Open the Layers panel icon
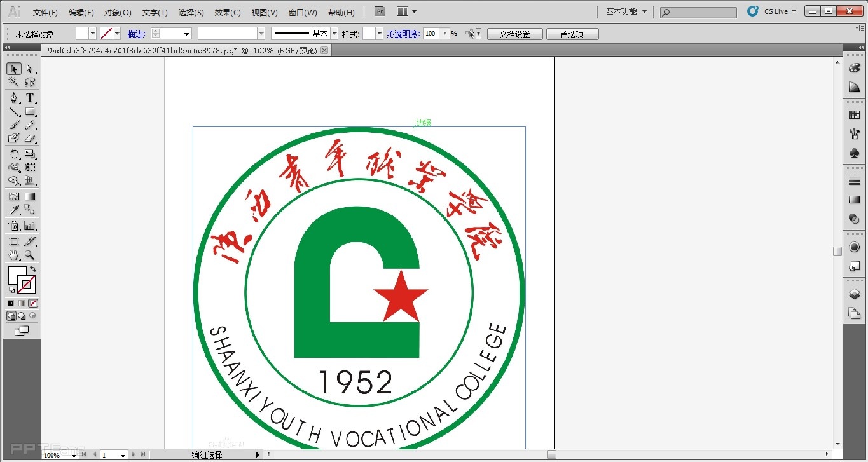 854,294
